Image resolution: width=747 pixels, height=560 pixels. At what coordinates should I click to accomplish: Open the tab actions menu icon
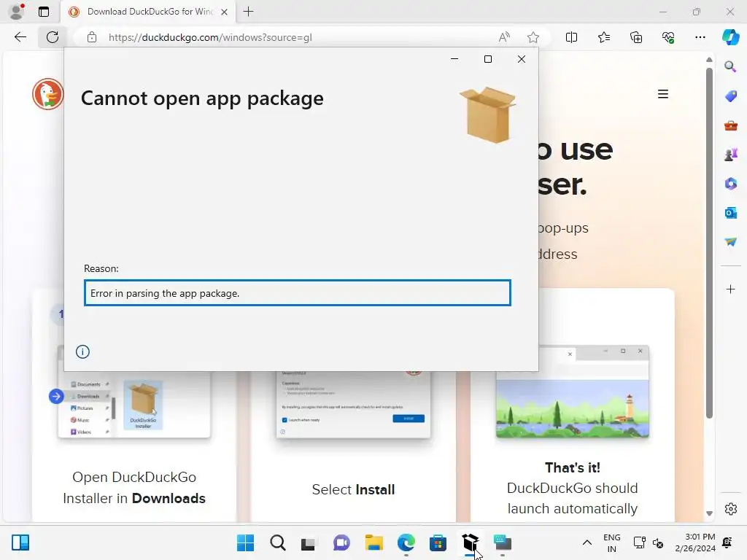click(44, 12)
